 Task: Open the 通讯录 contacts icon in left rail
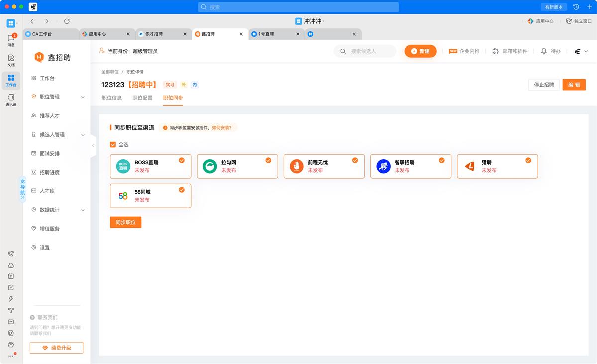pos(11,100)
